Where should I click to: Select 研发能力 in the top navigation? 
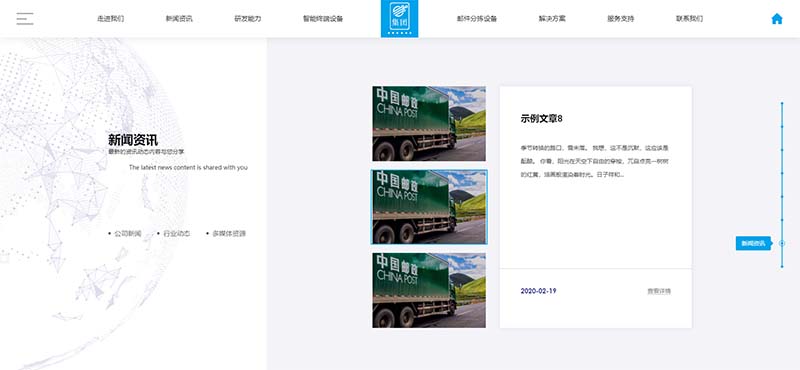click(x=247, y=19)
